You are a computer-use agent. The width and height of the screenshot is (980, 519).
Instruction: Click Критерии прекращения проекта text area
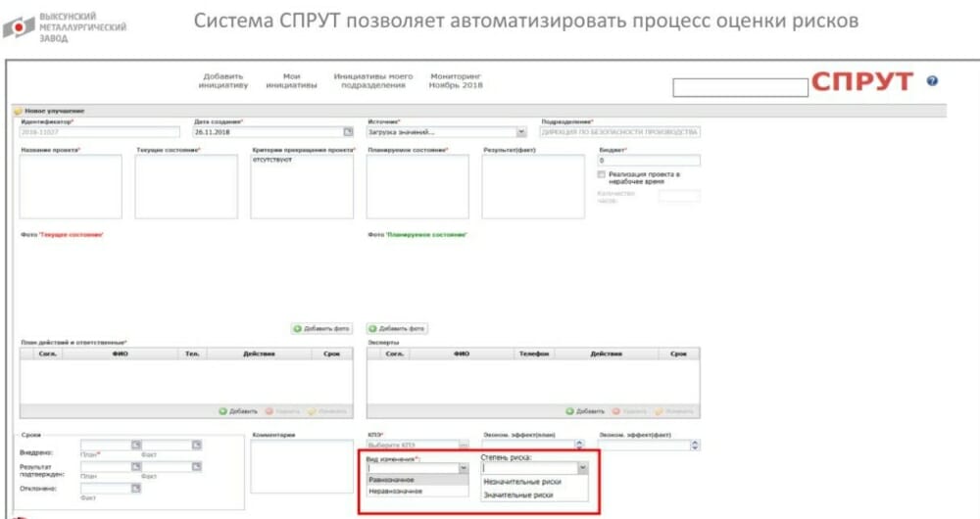302,186
